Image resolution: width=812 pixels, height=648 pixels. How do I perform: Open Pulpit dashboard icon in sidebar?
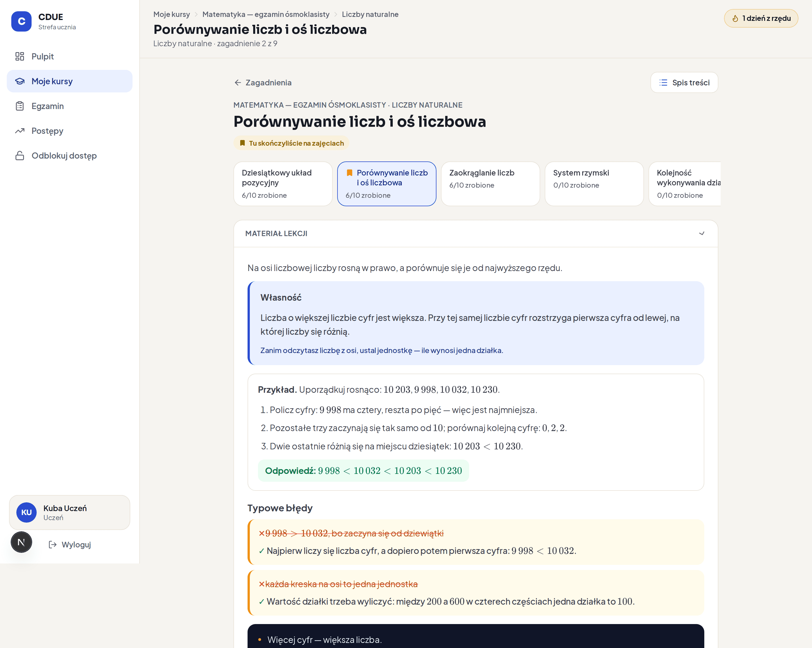coord(19,56)
